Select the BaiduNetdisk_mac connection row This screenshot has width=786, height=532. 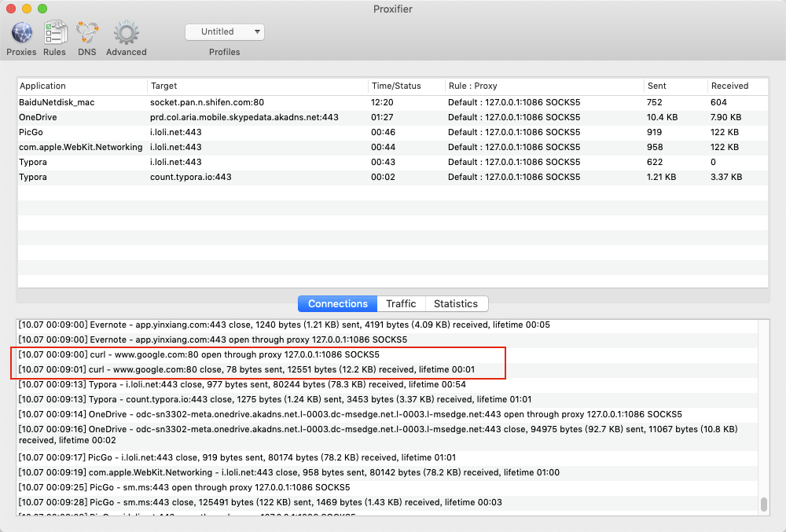click(x=393, y=102)
